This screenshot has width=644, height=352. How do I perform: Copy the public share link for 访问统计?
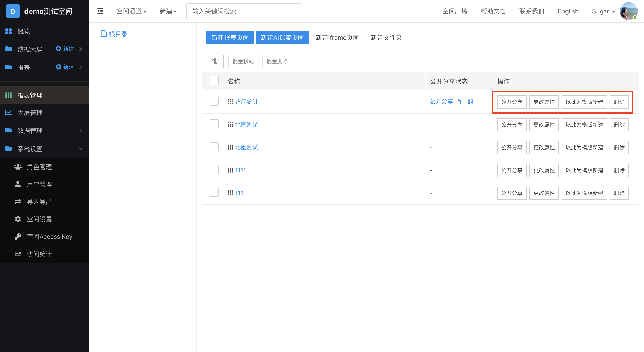click(x=459, y=102)
